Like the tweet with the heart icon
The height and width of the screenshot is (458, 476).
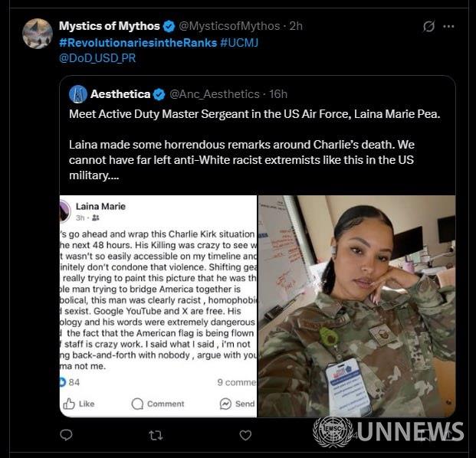pos(245,435)
